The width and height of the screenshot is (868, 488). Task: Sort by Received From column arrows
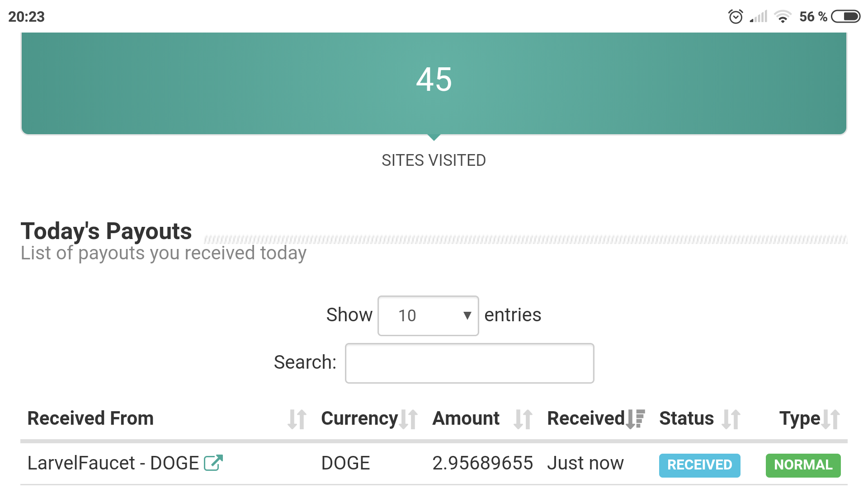click(297, 419)
